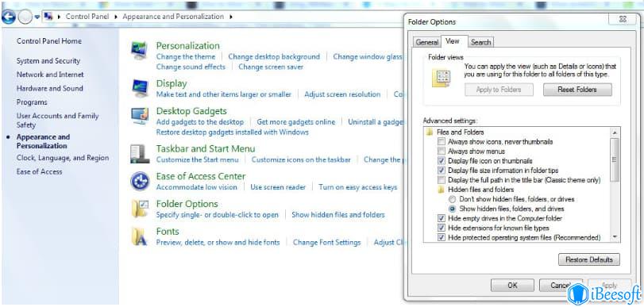Click the Advanced settings scroll down arrow
Viewport: 644px width, 307px height.
[x=615, y=237]
